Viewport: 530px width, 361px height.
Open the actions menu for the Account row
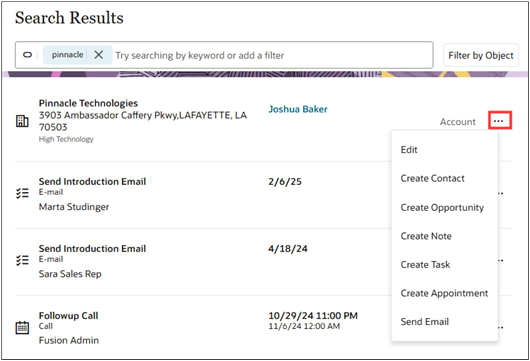click(500, 120)
